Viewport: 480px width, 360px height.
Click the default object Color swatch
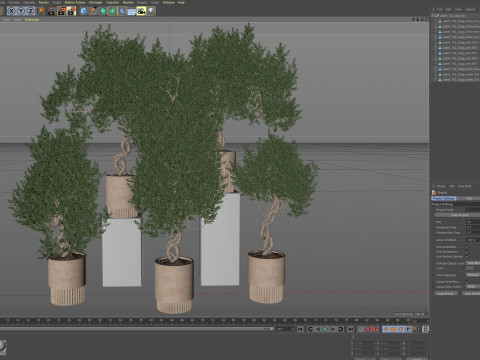coord(470,268)
